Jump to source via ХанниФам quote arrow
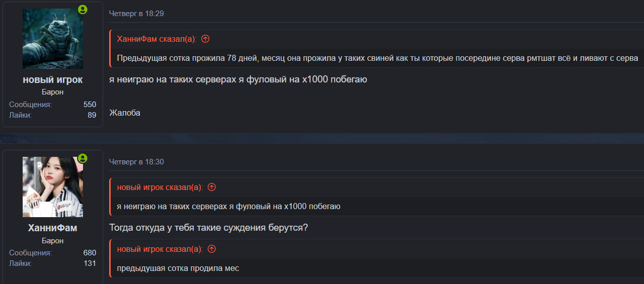The height and width of the screenshot is (284, 644). click(205, 39)
